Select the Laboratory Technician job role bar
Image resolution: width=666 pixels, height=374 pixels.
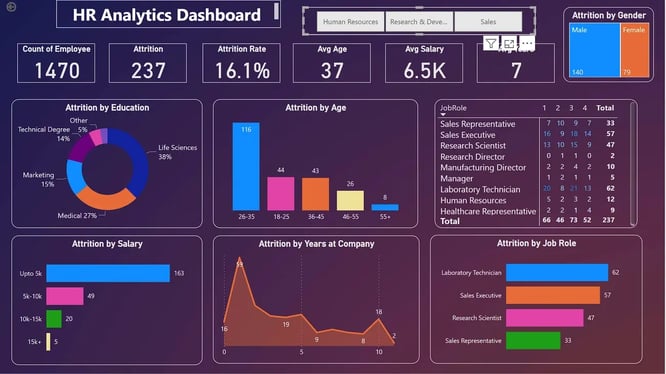557,273
